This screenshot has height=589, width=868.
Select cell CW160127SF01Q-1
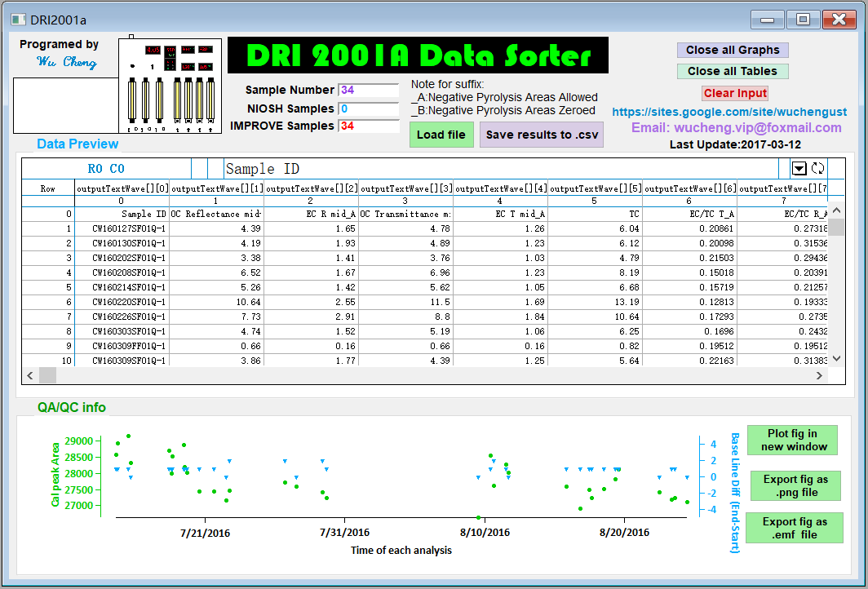pos(122,228)
